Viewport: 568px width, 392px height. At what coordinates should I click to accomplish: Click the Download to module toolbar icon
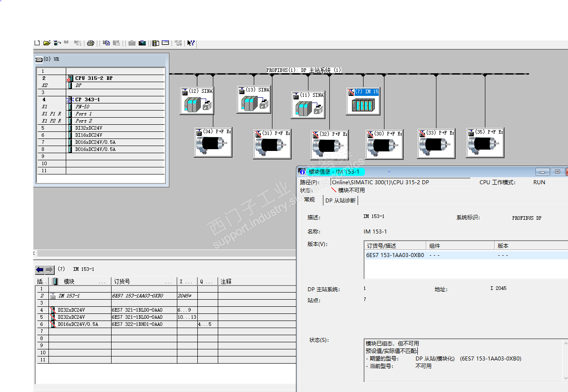132,43
